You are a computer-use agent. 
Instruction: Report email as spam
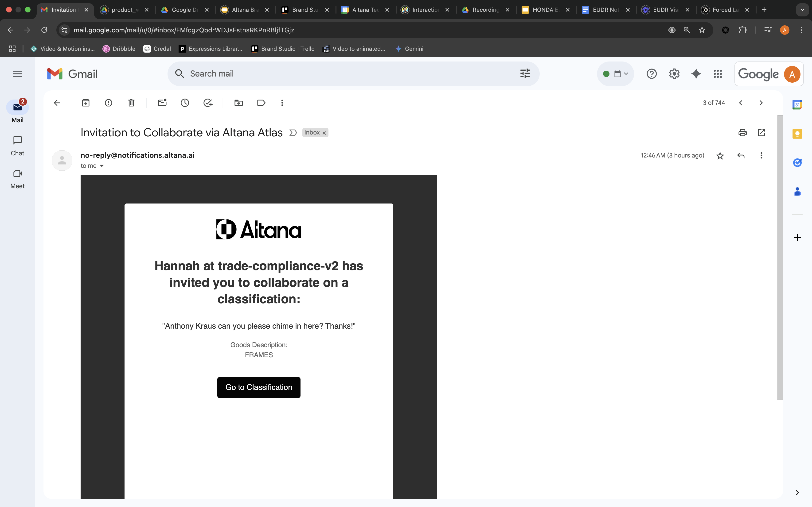[x=108, y=103]
